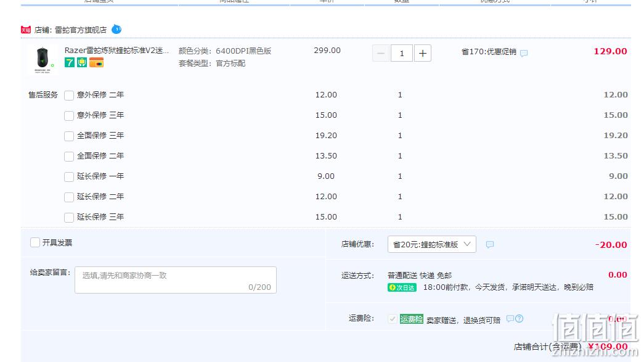This screenshot has width=644, height=362.
Task: Click the 普通配送 快递 免邮 shipping text
Action: tap(420, 275)
